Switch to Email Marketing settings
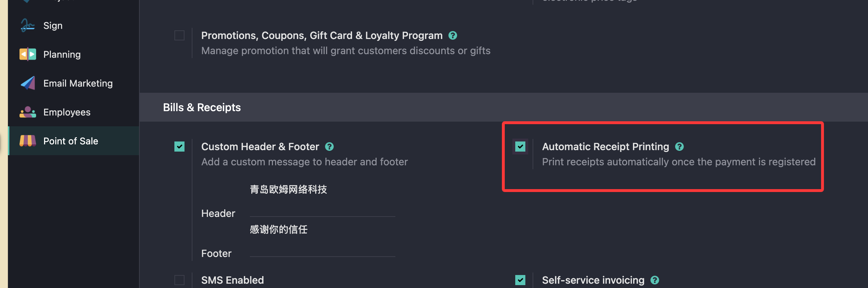 tap(78, 83)
